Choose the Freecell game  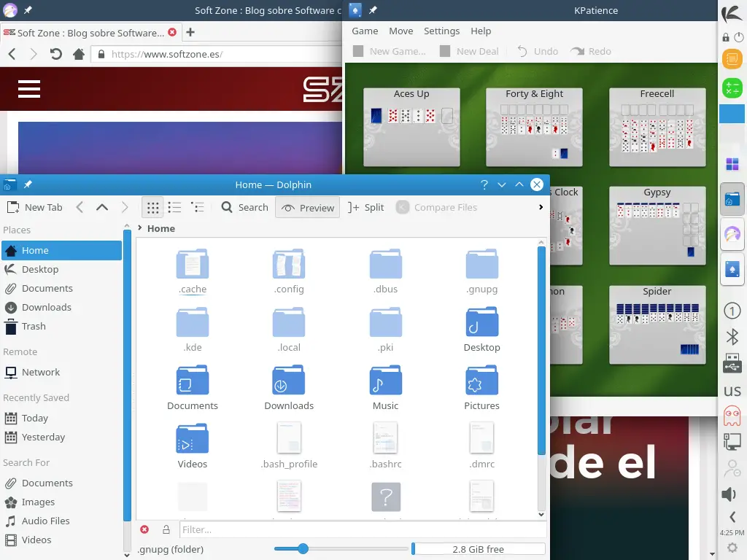point(657,127)
